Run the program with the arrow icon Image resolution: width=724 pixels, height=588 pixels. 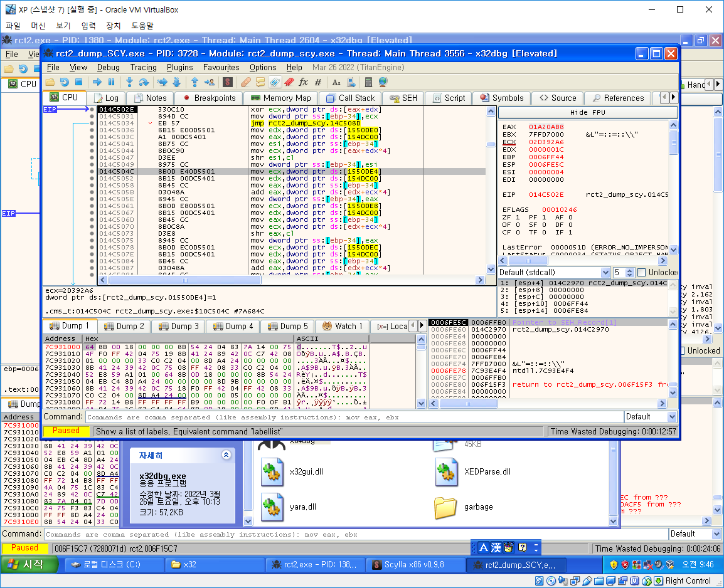click(97, 82)
